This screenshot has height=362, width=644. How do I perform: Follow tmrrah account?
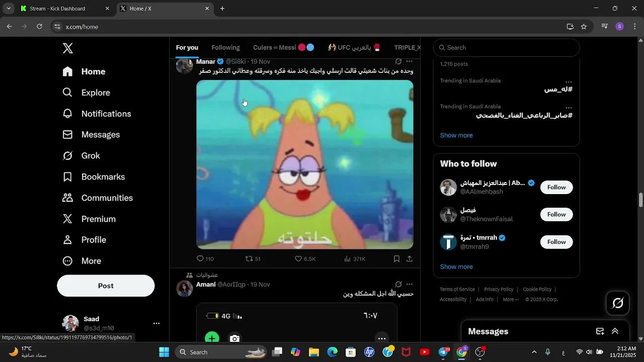556,242
